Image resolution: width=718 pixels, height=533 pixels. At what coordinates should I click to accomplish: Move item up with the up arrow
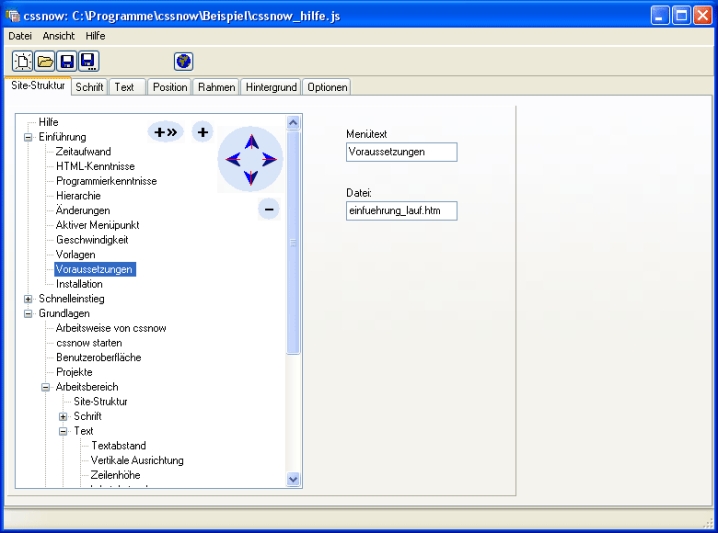pos(251,141)
